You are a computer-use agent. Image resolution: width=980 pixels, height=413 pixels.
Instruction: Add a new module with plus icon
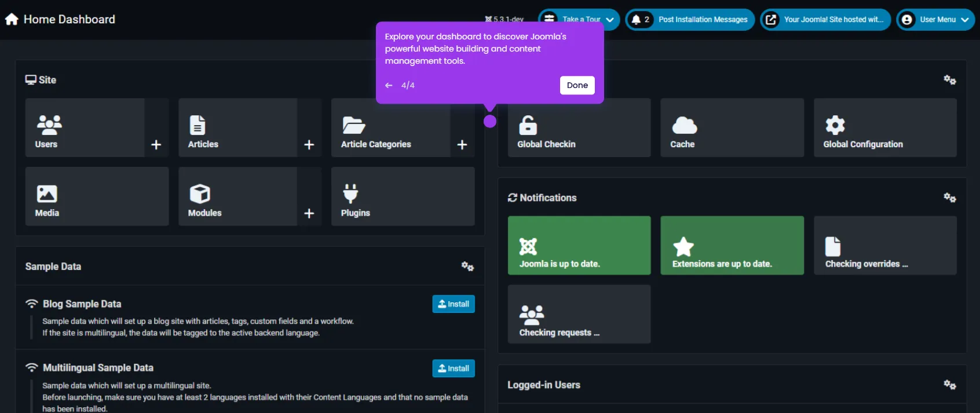(x=309, y=214)
